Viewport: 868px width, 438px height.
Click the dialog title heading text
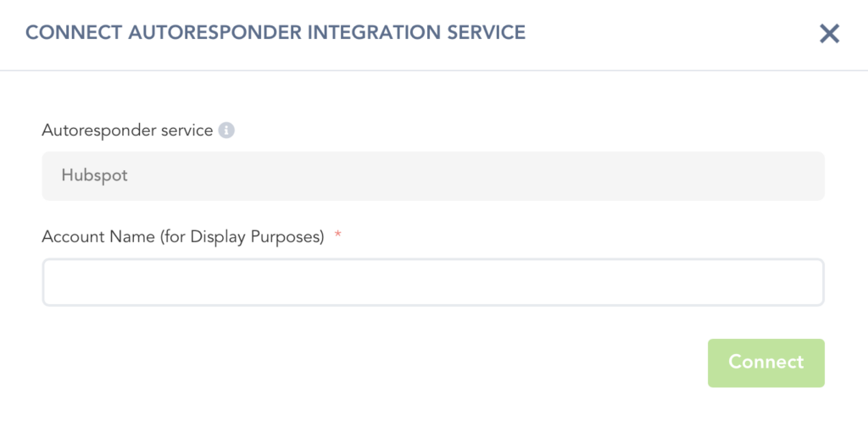click(275, 33)
